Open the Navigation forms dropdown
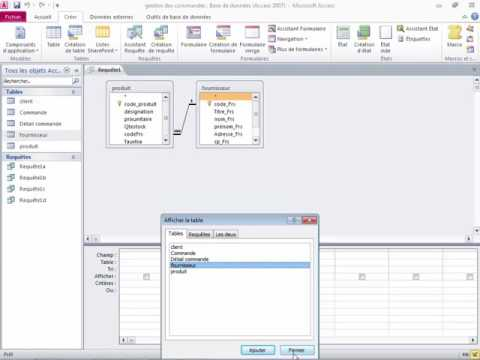This screenshot has height=360, width=480. click(x=288, y=39)
